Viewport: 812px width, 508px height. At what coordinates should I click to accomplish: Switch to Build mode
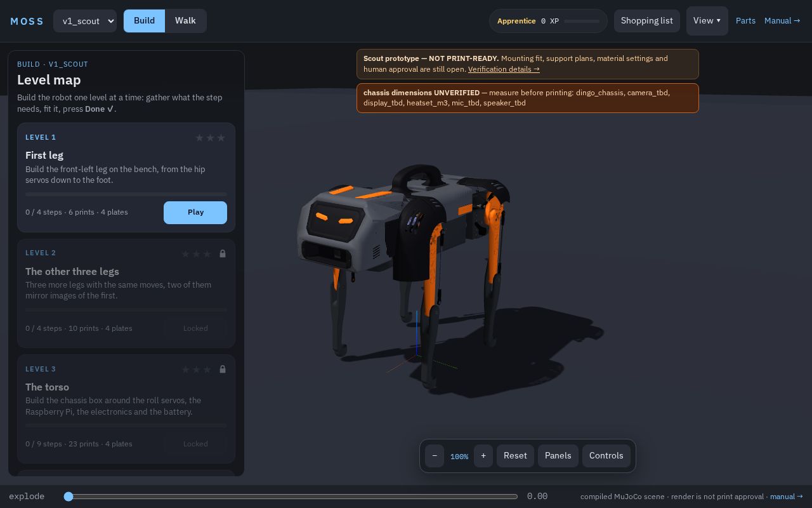click(144, 21)
